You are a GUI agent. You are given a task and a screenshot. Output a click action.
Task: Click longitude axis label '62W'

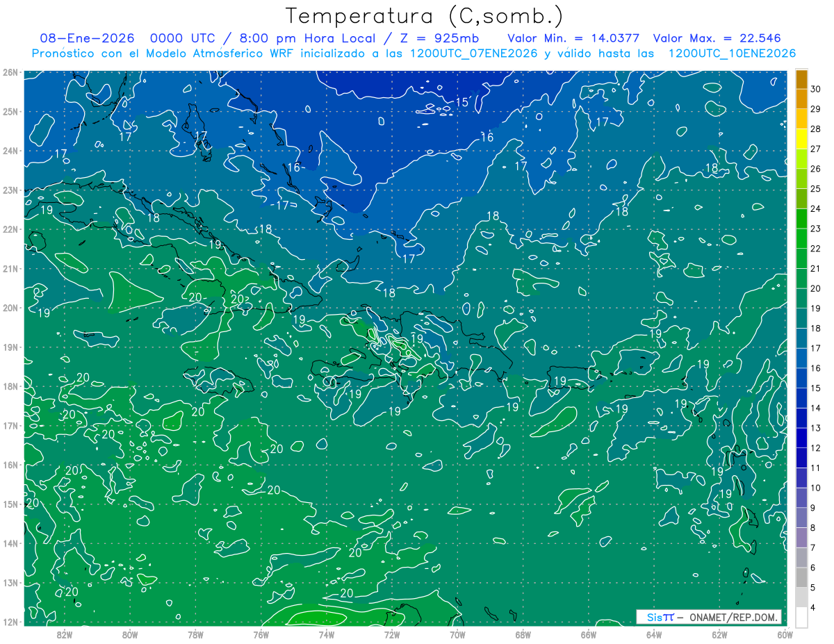pyautogui.click(x=719, y=634)
